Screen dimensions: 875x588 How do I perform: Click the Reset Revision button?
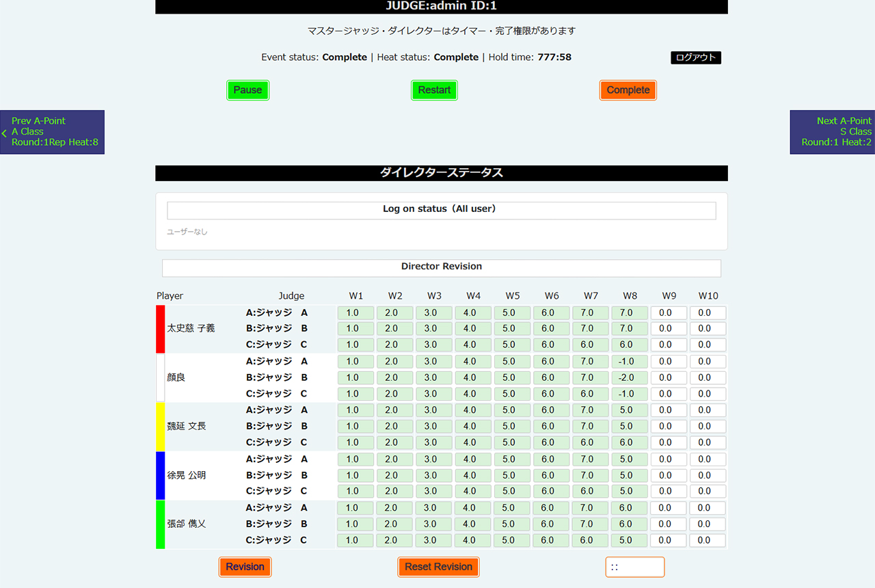coord(438,567)
